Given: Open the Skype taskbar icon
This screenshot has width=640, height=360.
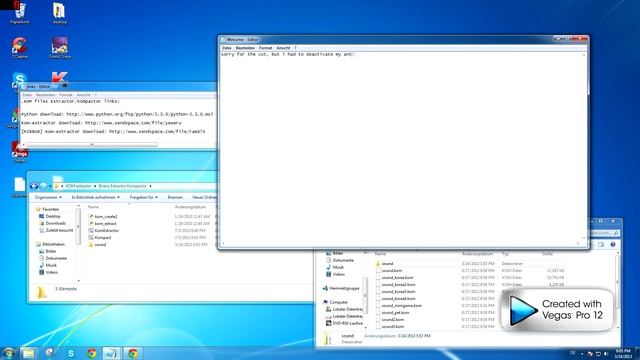Looking at the screenshot, I should pyautogui.click(x=71, y=353).
